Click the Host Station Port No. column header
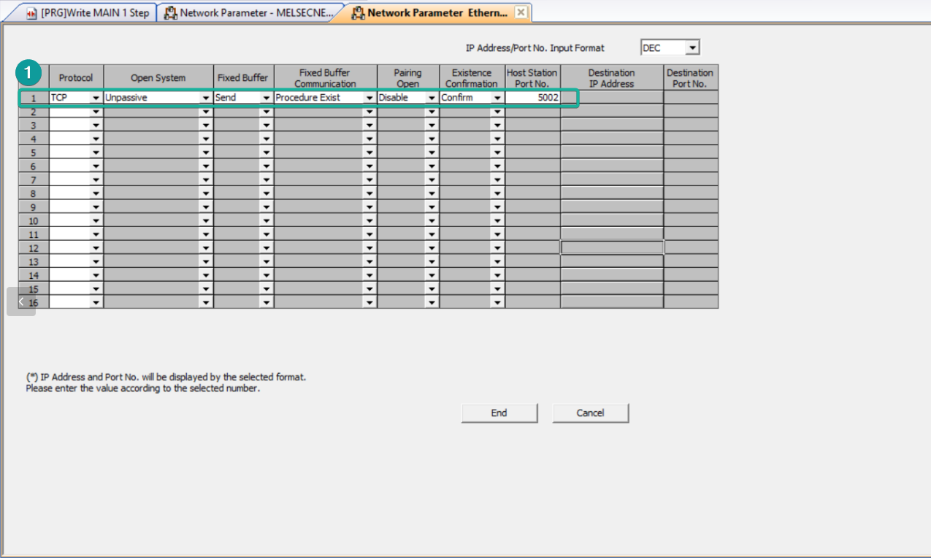Viewport: 931px width, 560px height. (532, 78)
